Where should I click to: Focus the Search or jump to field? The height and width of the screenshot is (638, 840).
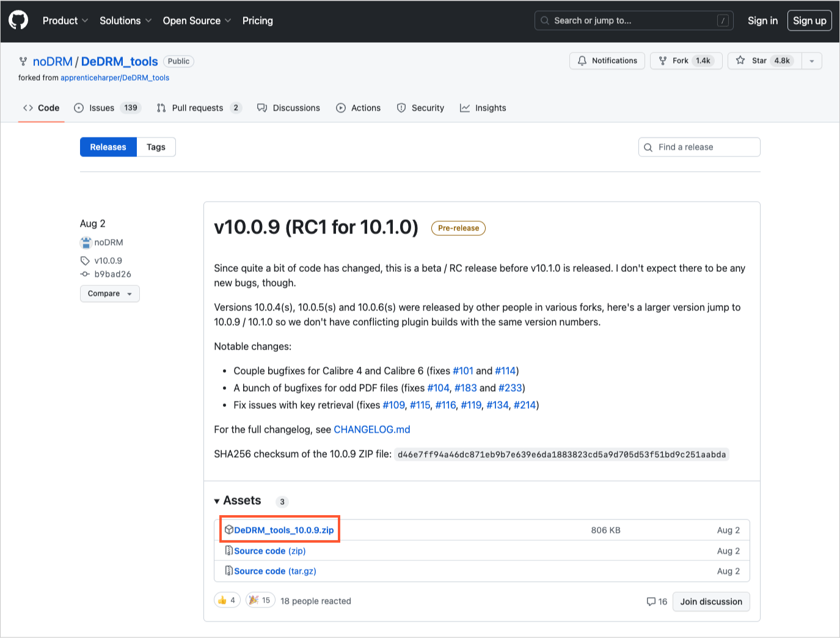tap(634, 21)
